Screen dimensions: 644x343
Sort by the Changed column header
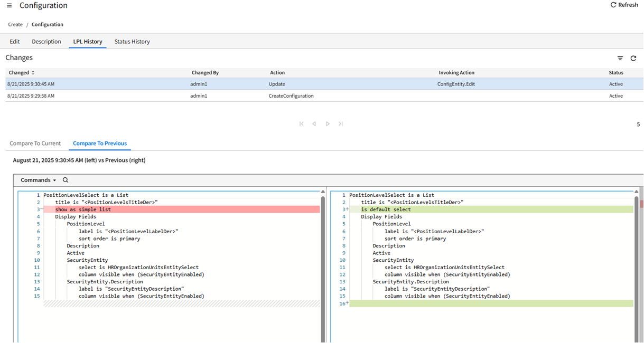pos(22,73)
